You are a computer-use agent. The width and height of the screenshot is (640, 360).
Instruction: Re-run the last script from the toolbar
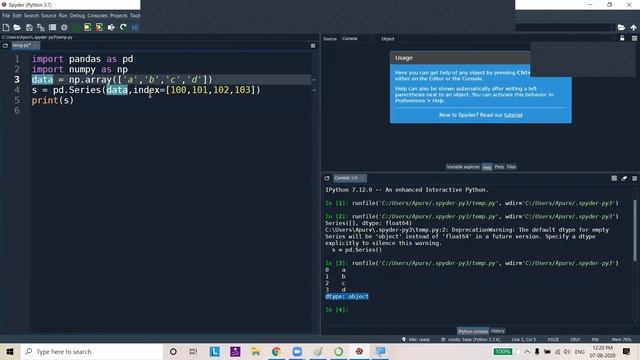click(123, 27)
